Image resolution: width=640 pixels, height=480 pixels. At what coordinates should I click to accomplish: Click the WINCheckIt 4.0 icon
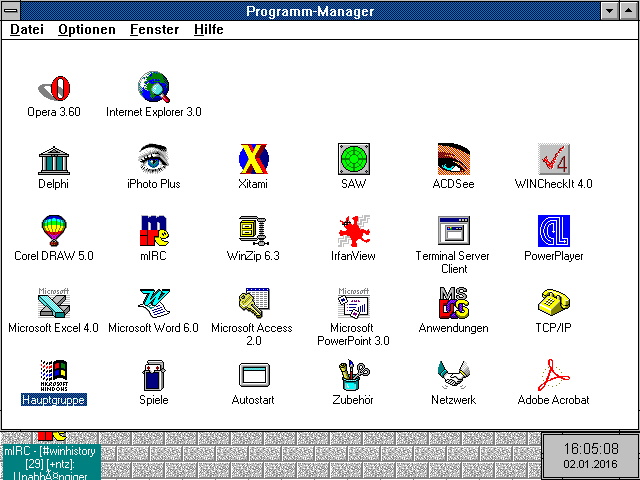[553, 159]
